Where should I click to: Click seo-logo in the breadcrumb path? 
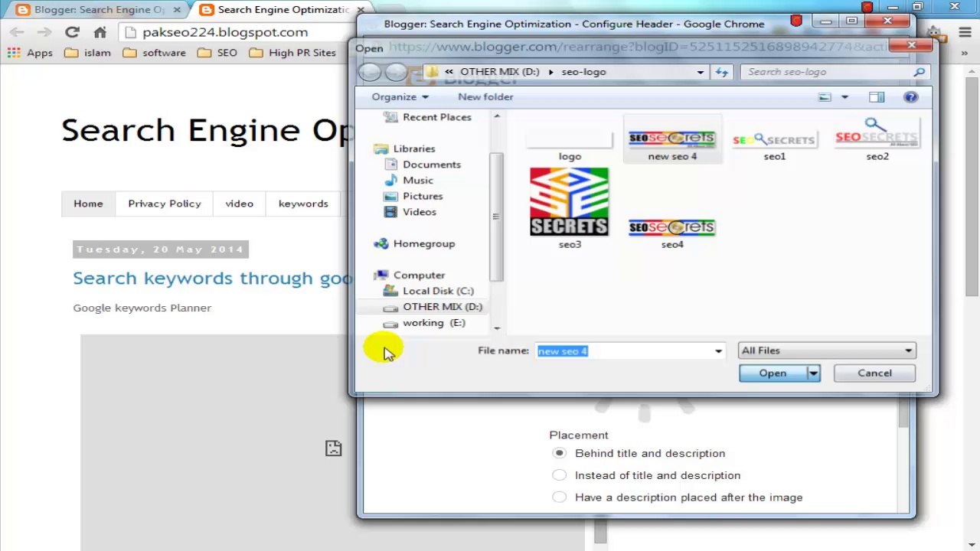[583, 72]
